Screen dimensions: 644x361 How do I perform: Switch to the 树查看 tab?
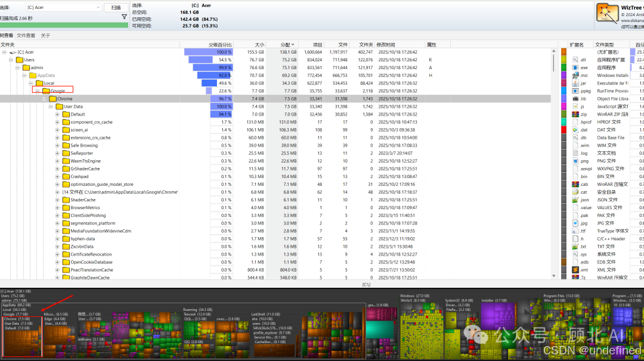pos(7,36)
